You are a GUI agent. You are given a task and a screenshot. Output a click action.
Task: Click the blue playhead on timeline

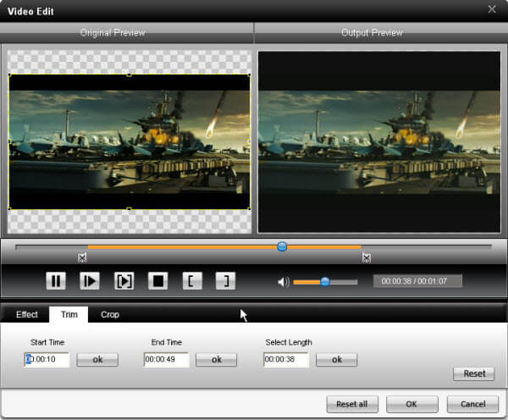click(282, 246)
